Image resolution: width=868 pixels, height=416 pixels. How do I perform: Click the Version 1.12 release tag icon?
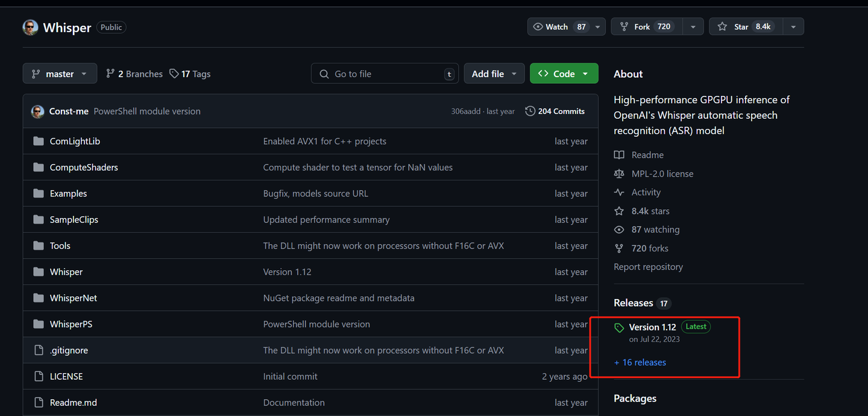[x=619, y=328]
